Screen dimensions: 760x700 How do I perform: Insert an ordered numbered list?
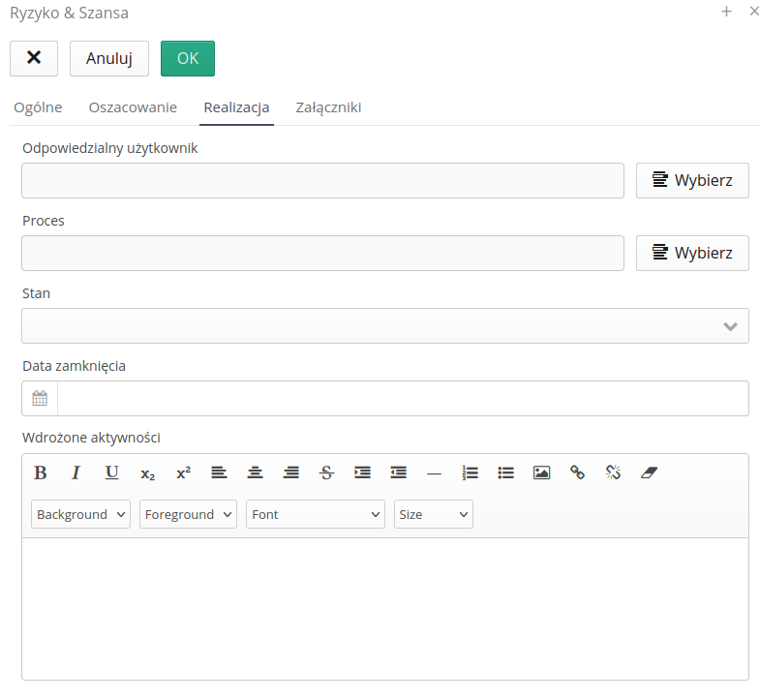click(x=471, y=472)
